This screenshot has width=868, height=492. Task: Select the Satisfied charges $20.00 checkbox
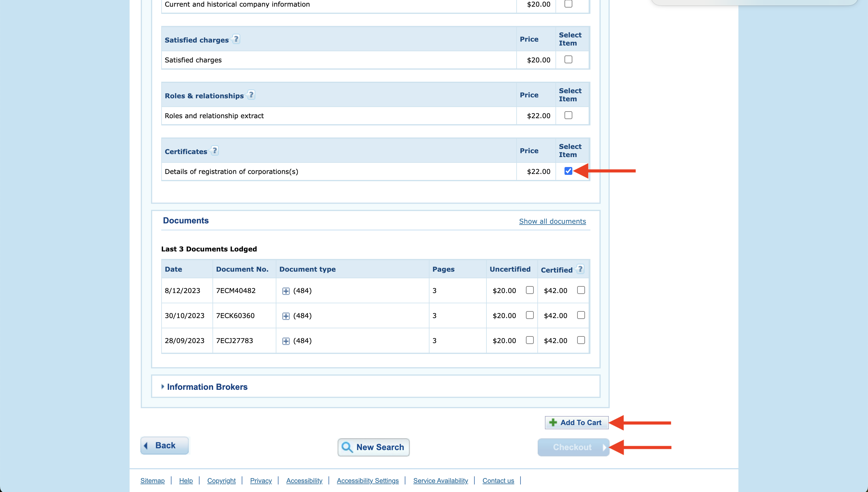(x=568, y=59)
